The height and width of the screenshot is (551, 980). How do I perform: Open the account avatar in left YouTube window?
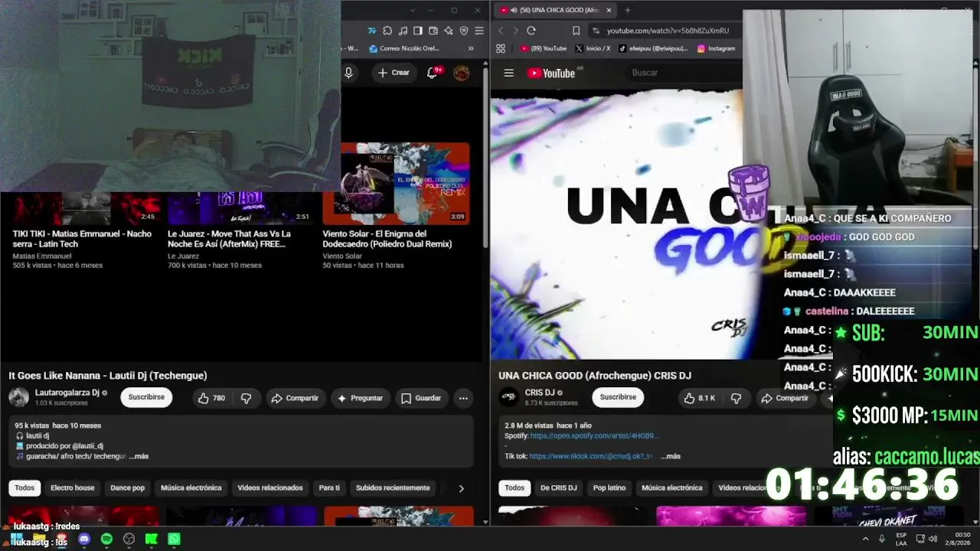461,73
